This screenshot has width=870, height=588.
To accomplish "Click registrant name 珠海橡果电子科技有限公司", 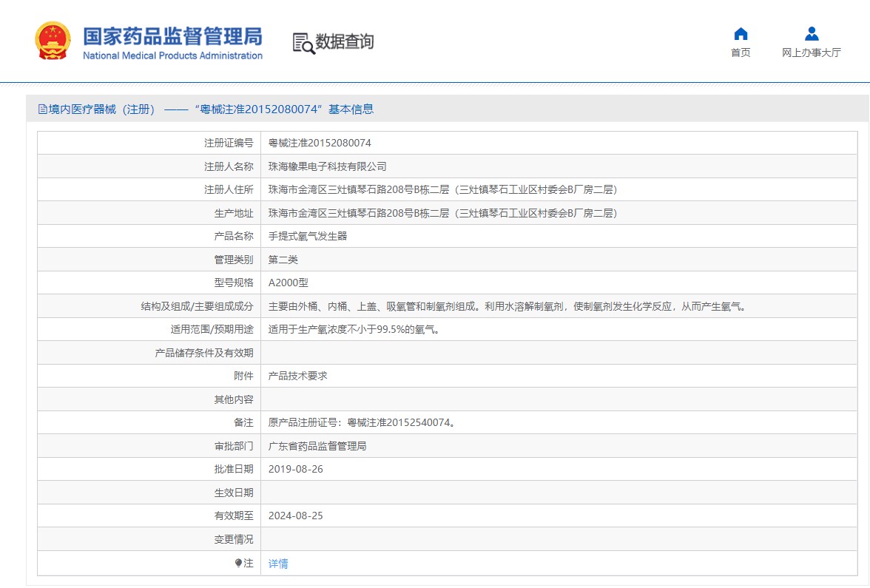I will pos(327,166).
